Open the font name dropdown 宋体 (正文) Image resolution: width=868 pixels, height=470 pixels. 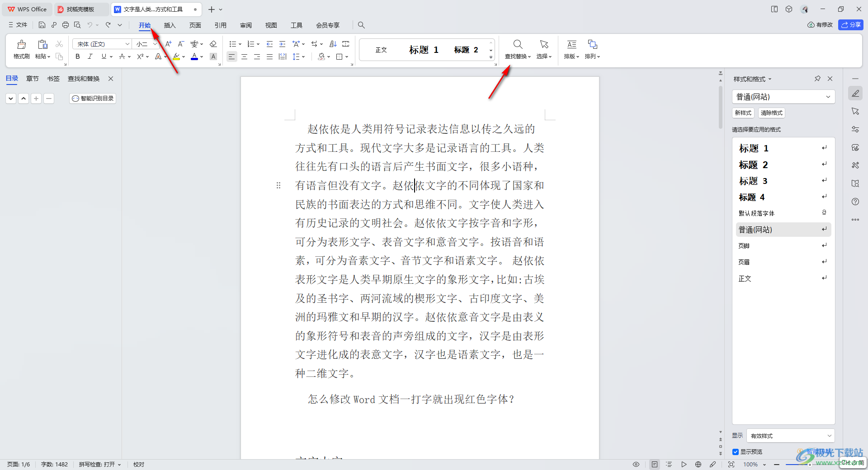(127, 44)
